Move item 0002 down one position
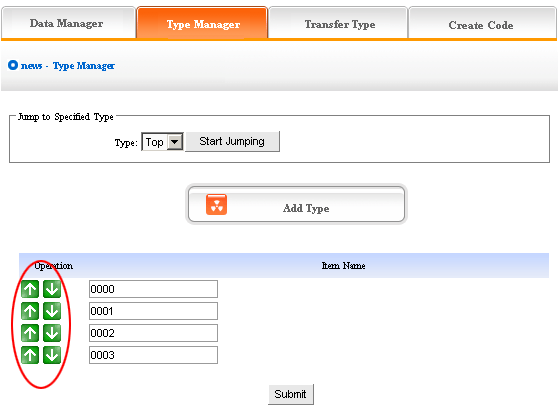This screenshot has width=558, height=420. point(52,333)
